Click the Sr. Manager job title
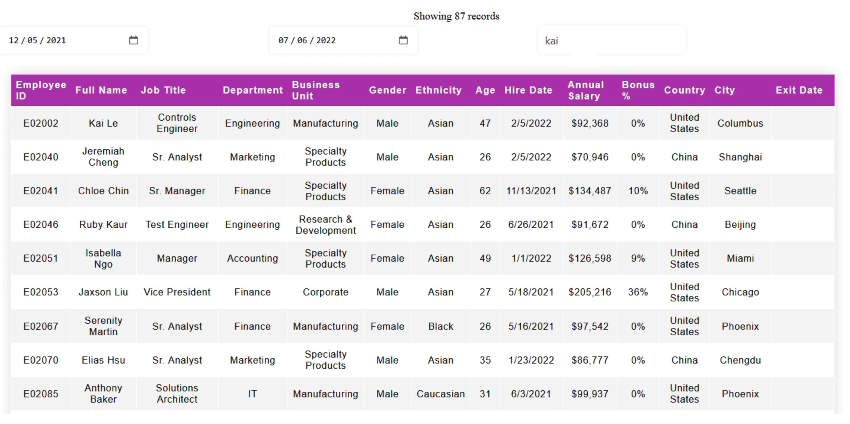The width and height of the screenshot is (850, 424). [177, 191]
